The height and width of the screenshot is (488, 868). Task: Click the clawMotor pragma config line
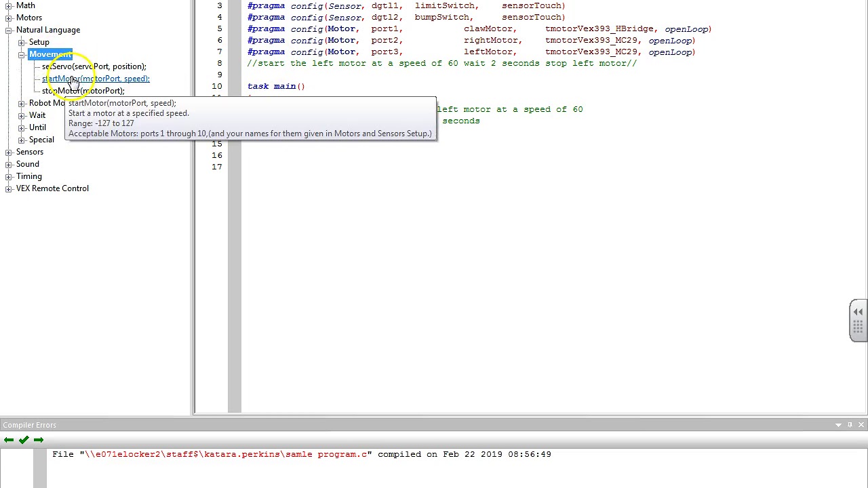tap(479, 28)
